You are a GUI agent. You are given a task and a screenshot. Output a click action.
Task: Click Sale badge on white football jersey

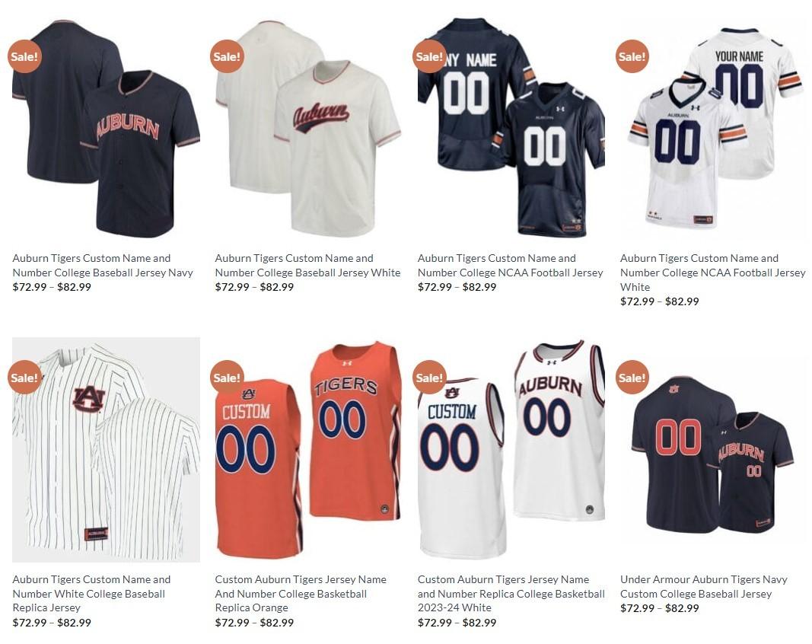click(x=632, y=56)
